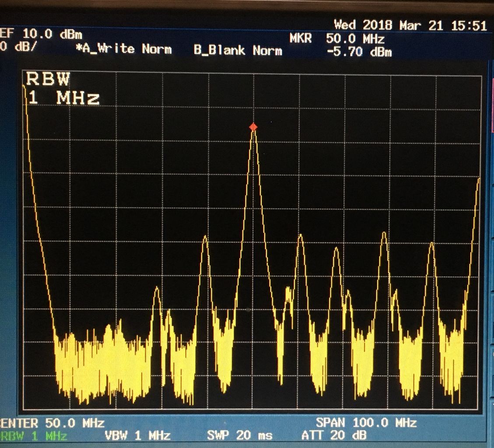Click the 'VBW 1 MHz' readout
Image resolution: width=494 pixels, height=448 pixels.
[x=137, y=436]
